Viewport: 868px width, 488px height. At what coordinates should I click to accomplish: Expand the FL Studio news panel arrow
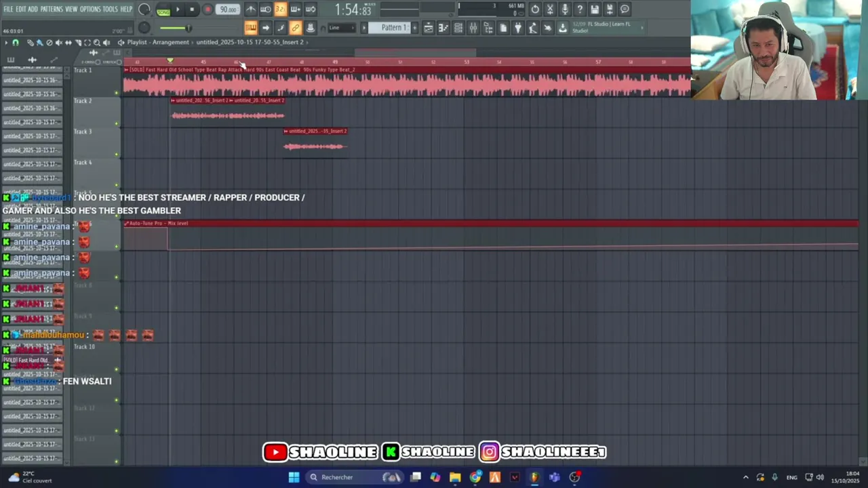(x=642, y=28)
